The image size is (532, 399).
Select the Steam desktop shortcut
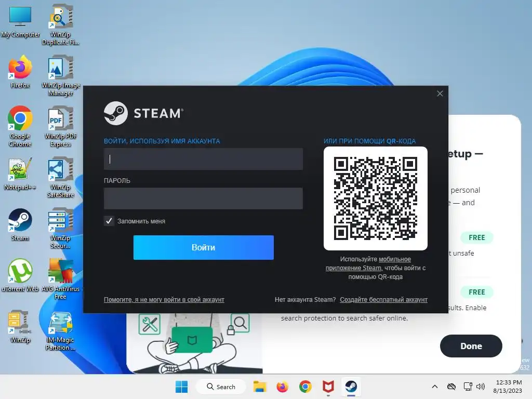[20, 224]
